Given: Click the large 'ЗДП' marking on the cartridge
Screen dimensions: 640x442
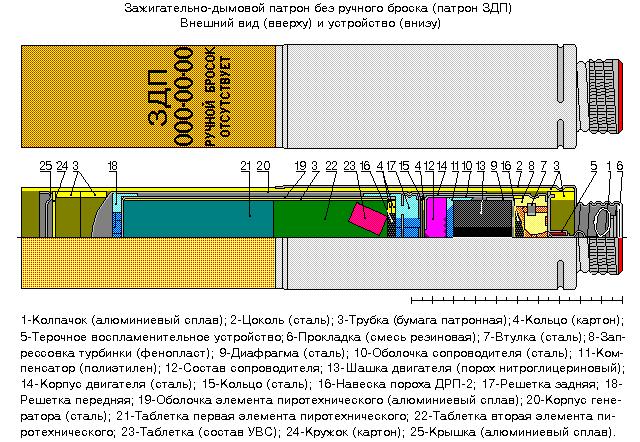Looking at the screenshot, I should [158, 98].
